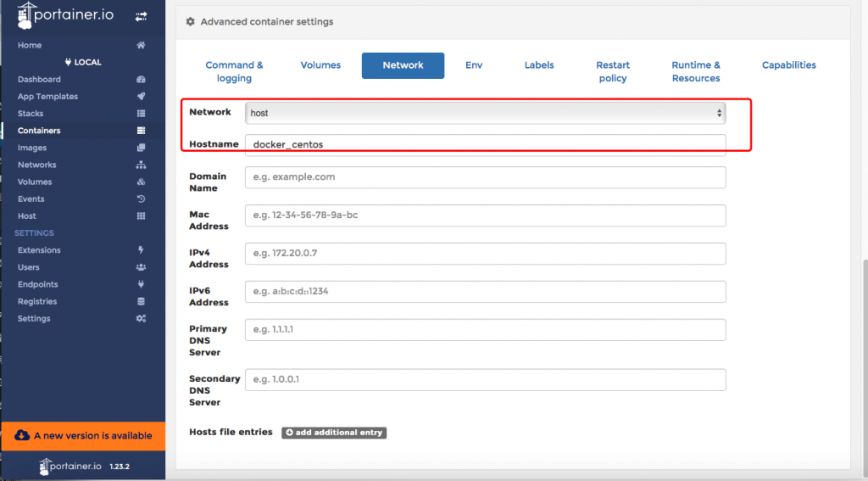The width and height of the screenshot is (868, 481).
Task: Click the Stacks list icon
Action: (141, 114)
